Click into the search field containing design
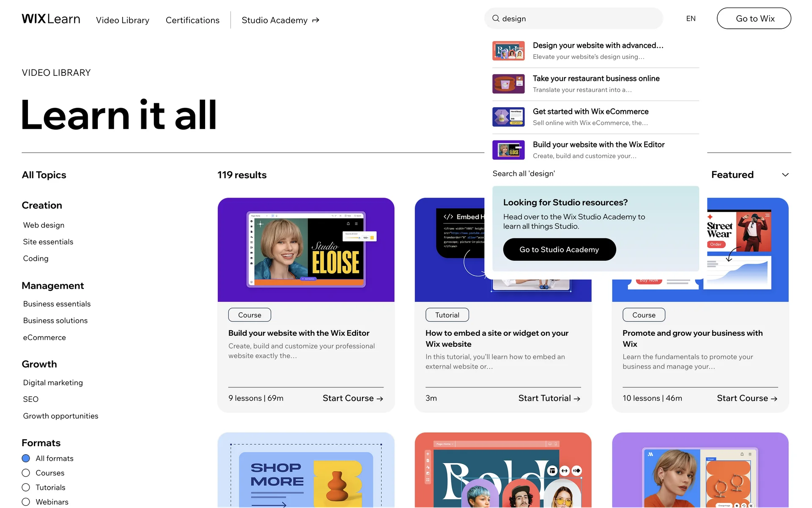This screenshot has height=508, width=812. click(573, 18)
